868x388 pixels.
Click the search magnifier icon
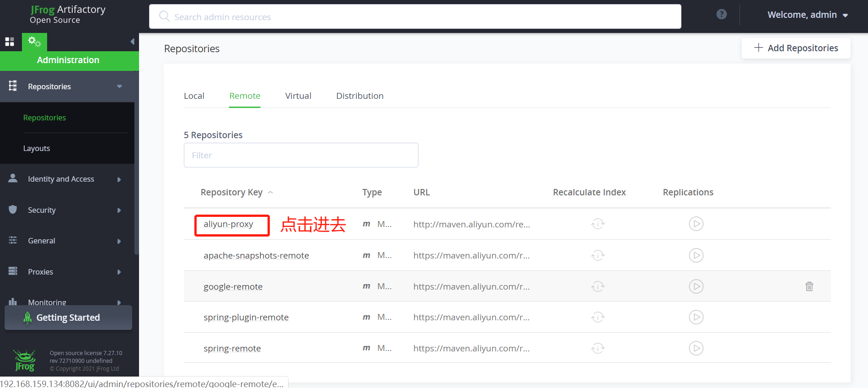tap(164, 16)
